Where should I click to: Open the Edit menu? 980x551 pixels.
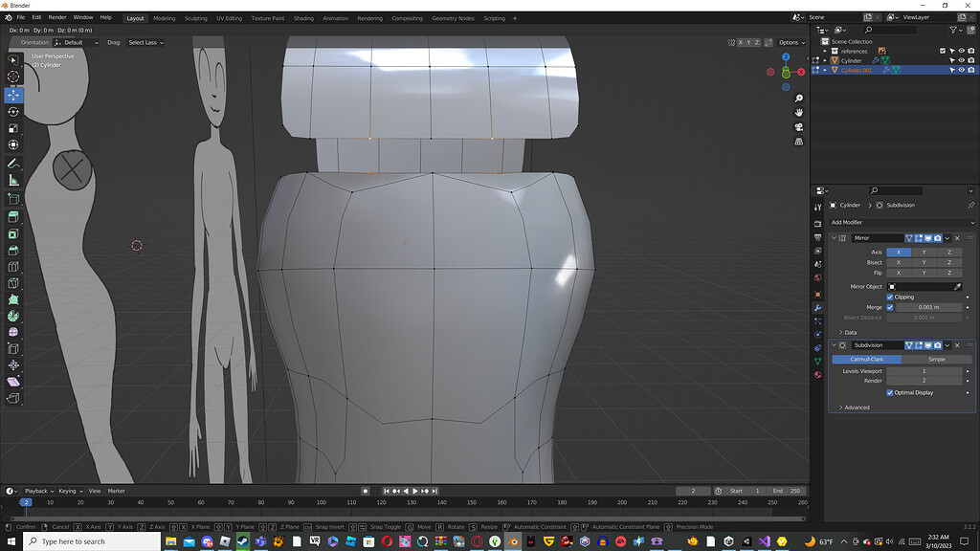(36, 17)
